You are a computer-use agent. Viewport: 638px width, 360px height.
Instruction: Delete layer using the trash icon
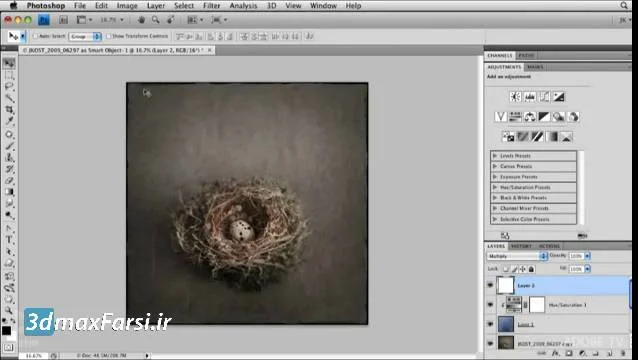[623, 353]
